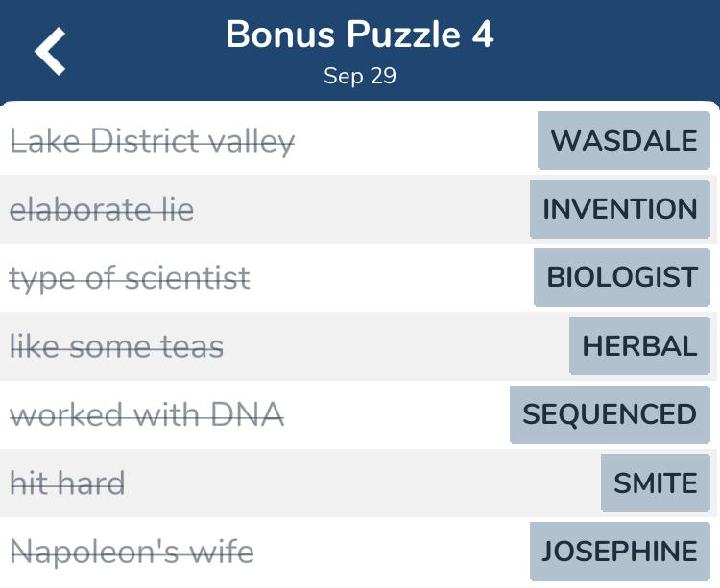Click the 'Lake District valley' clue
720x588 pixels.
pyautogui.click(x=152, y=141)
